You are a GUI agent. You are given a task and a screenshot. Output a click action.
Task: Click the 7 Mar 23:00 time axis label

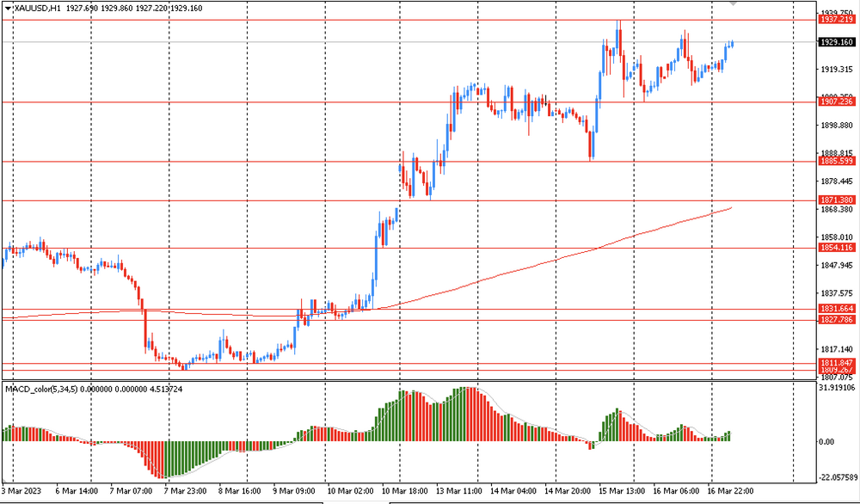coord(186,490)
